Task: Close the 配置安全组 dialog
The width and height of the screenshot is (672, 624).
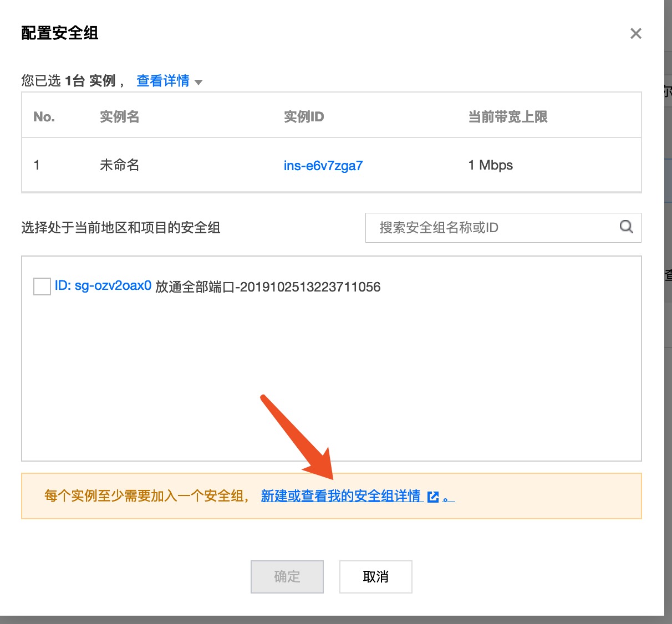Action: point(635,34)
